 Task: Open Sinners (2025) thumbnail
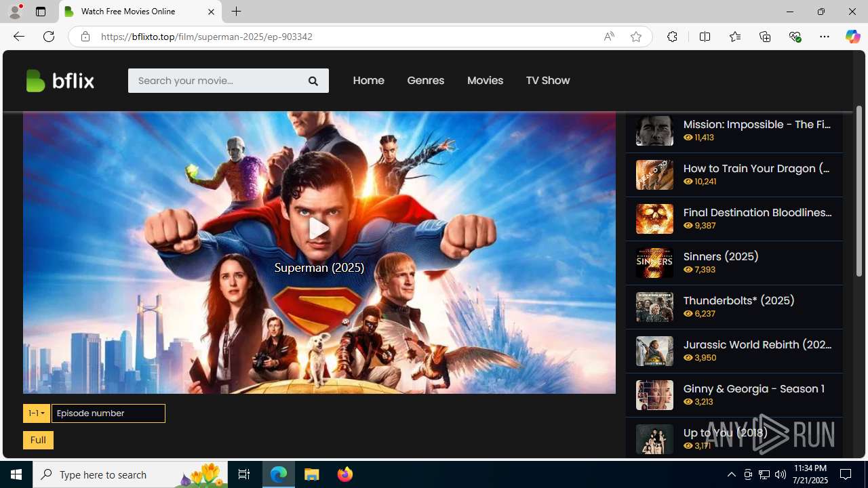coord(654,262)
